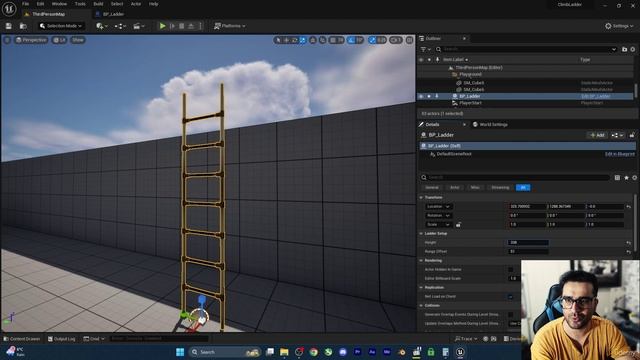
Task: Open the Build menu
Action: [98, 4]
